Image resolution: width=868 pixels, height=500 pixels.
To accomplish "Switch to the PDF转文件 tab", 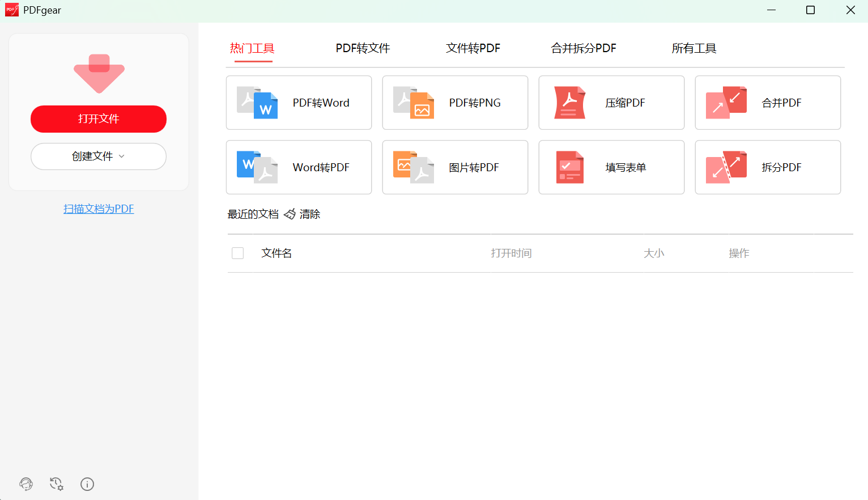I will point(363,48).
